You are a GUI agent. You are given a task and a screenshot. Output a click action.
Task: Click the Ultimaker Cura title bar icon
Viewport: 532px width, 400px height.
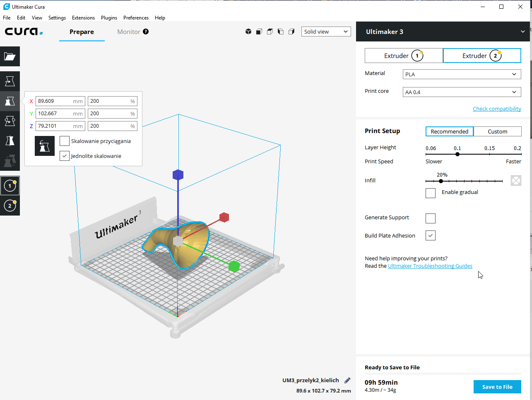[6, 7]
